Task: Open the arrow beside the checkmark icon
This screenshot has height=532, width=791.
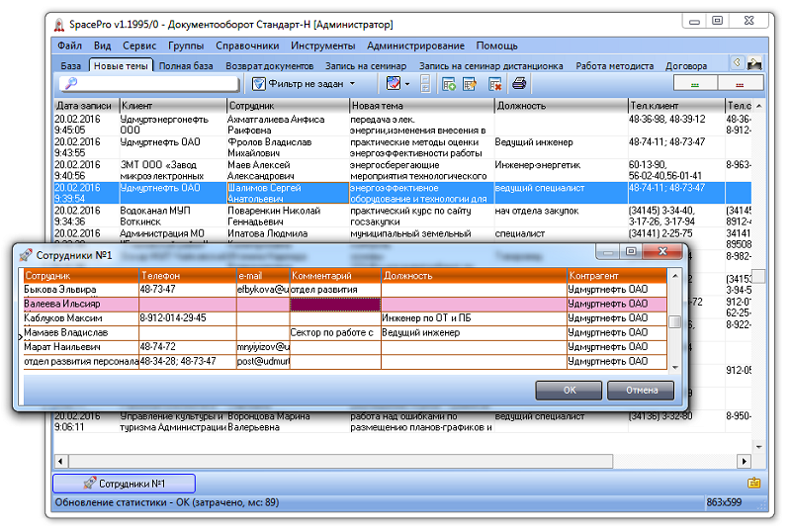Action: [407, 84]
